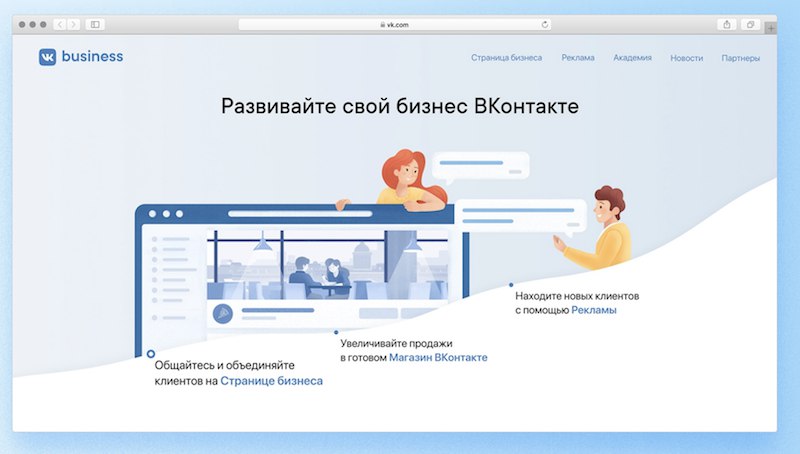Follow the Странице бизнеса link
The width and height of the screenshot is (800, 454).
click(x=271, y=381)
